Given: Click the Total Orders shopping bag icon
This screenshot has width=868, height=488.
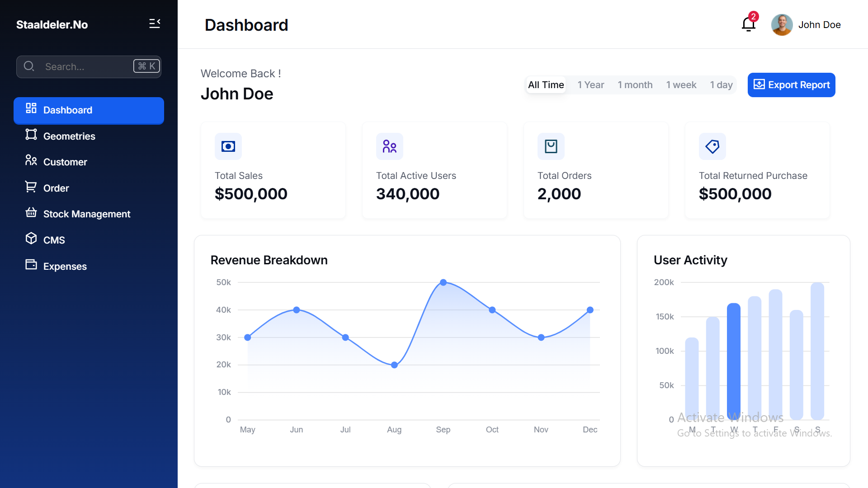Looking at the screenshot, I should [551, 146].
